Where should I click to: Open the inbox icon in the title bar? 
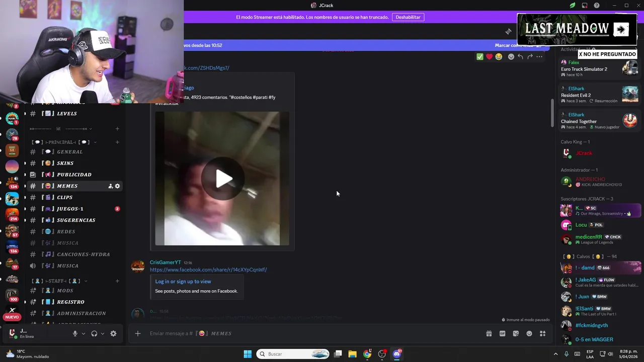coord(585,6)
